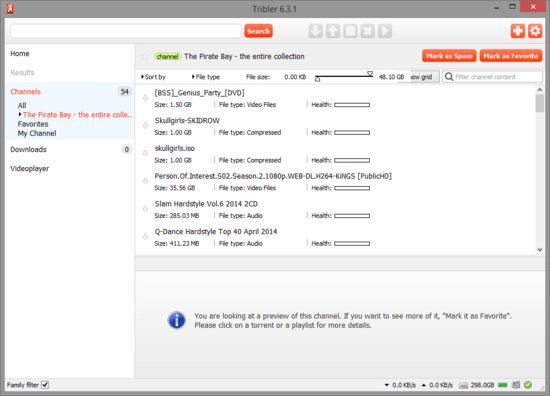Click Mark as Favorite button
Viewport: 550px width, 396px height.
pos(511,56)
